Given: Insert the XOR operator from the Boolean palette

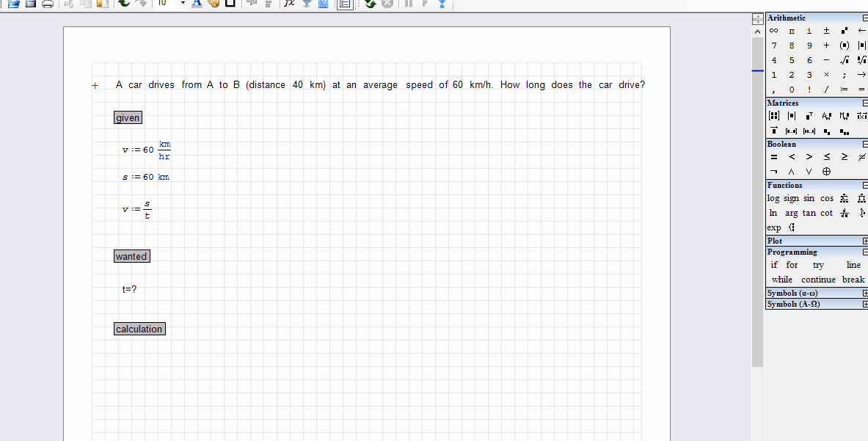Looking at the screenshot, I should 826,171.
